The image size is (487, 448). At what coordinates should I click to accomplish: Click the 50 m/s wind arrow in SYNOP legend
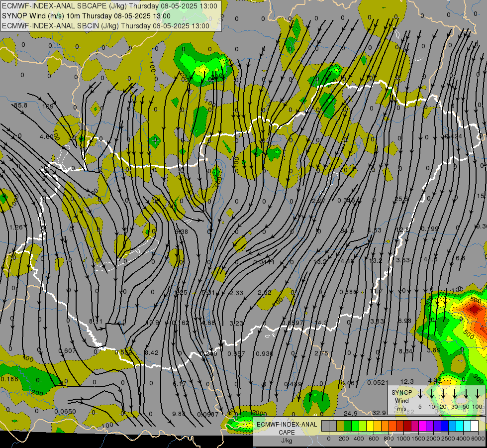click(466, 393)
